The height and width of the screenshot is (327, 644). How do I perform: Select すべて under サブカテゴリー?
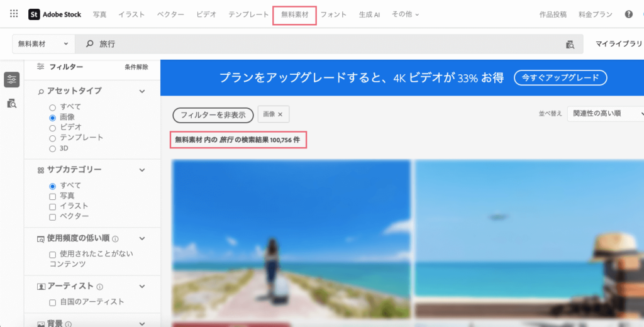click(53, 186)
